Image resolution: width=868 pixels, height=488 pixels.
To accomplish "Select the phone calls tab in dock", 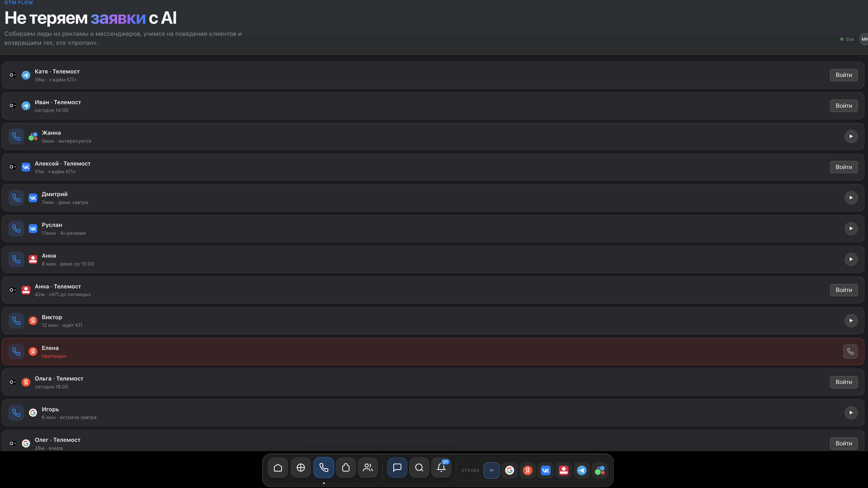I will (x=323, y=468).
